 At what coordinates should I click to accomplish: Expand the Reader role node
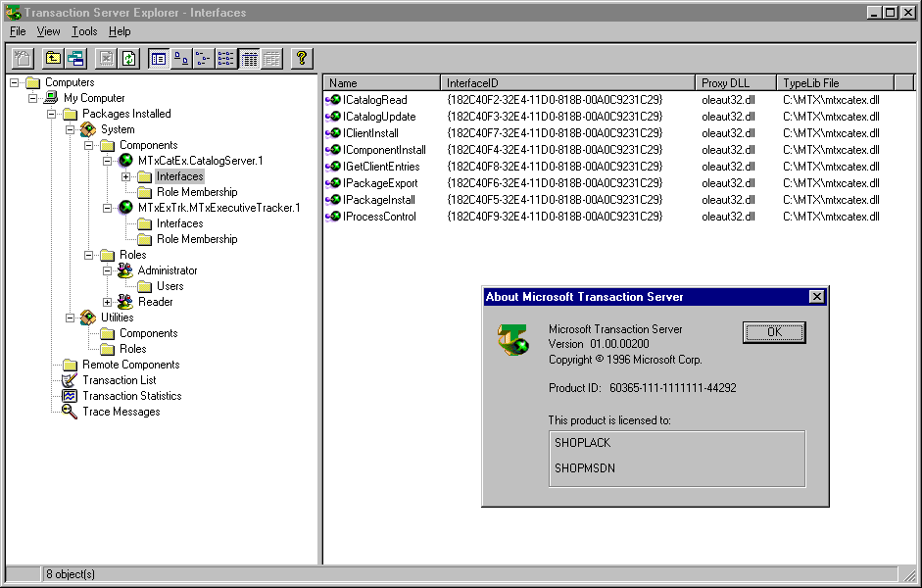tap(107, 302)
